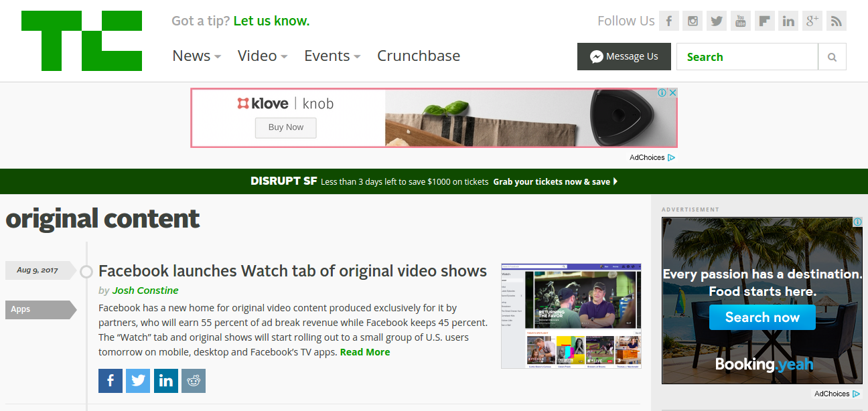
Task: Click author name Josh Constine
Action: click(145, 291)
